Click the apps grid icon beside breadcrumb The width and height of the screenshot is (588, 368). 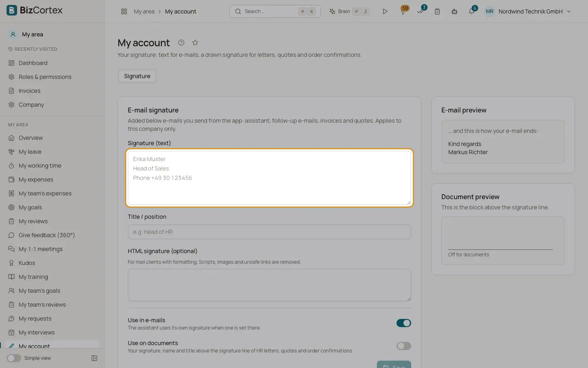pos(124,11)
